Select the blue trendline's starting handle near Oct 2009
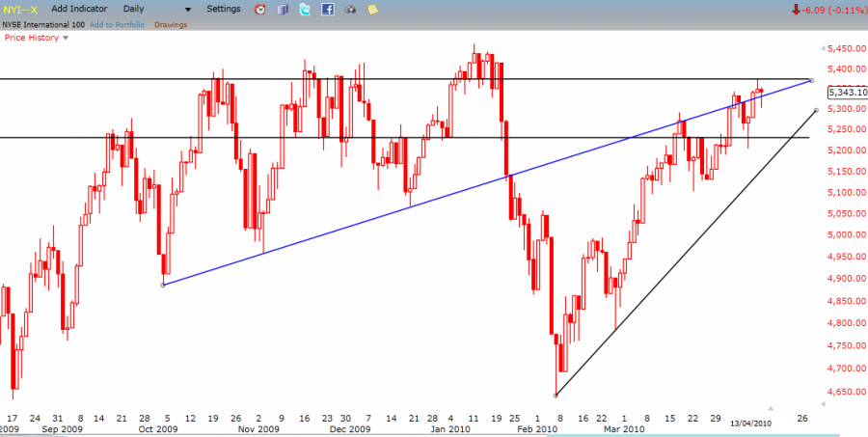The width and height of the screenshot is (868, 437). click(163, 286)
